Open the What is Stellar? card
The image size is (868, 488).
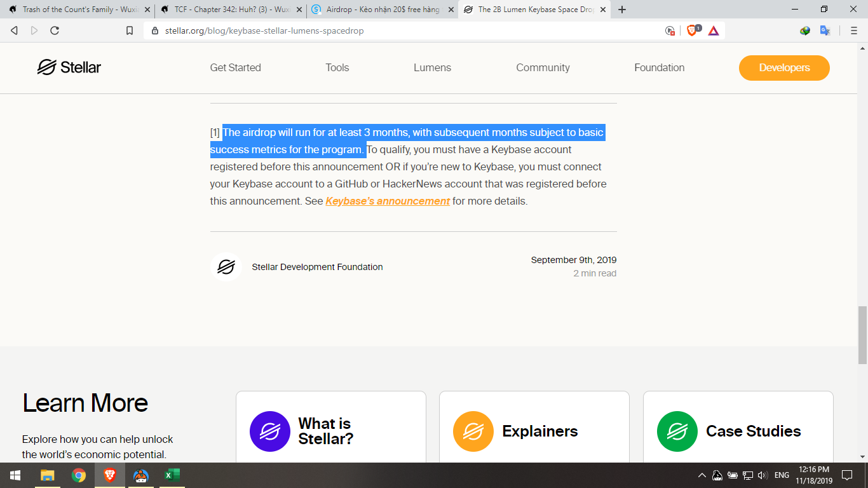330,427
